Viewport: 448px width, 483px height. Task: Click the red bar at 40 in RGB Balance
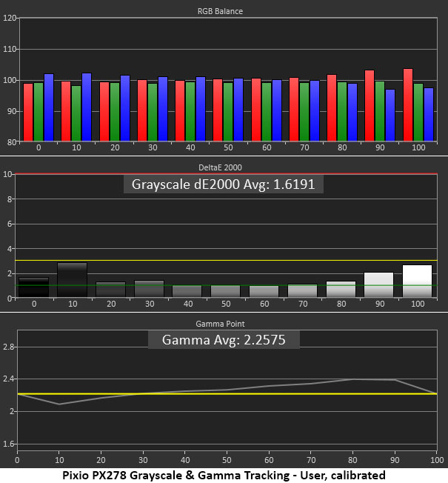180,111
